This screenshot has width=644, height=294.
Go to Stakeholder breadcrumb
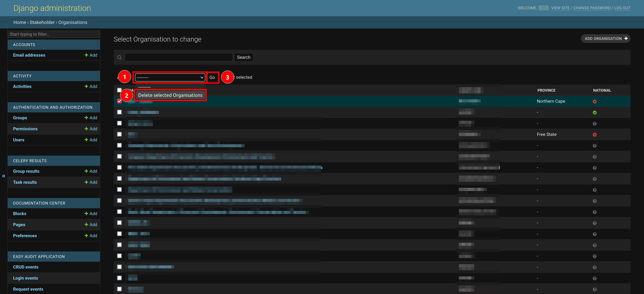click(x=42, y=22)
